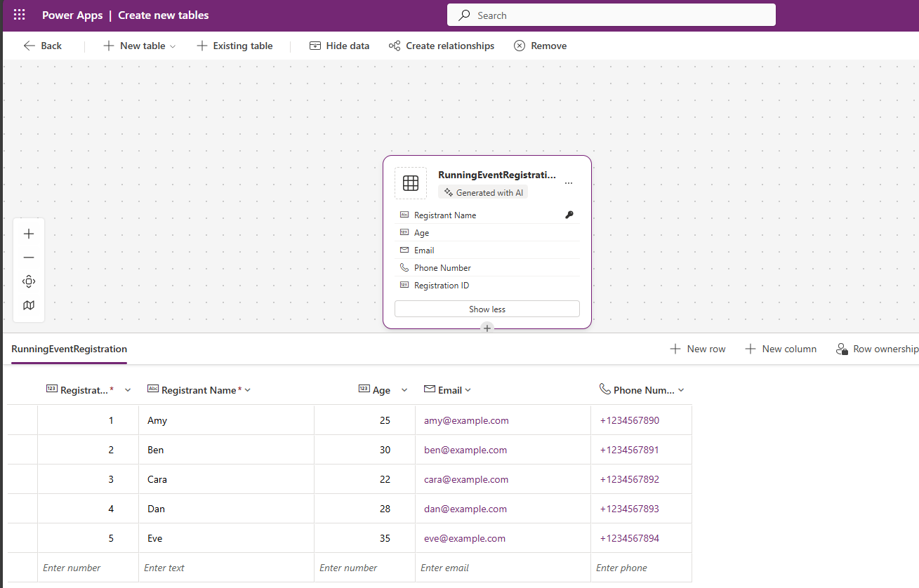Go Back to previous page
This screenshot has height=588, width=919.
tap(43, 46)
